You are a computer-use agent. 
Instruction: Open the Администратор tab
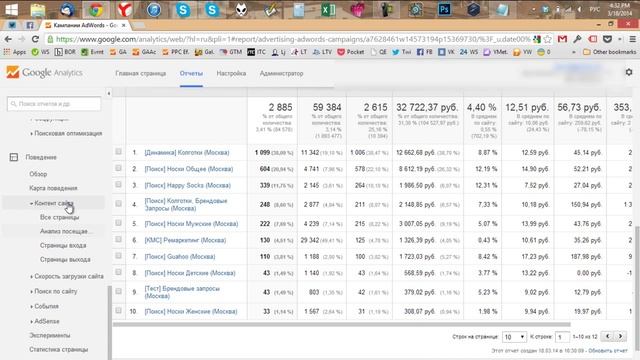pyautogui.click(x=281, y=73)
